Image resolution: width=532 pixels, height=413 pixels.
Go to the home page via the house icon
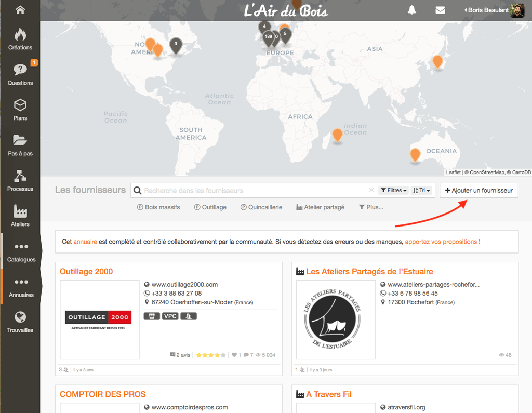coord(20,10)
